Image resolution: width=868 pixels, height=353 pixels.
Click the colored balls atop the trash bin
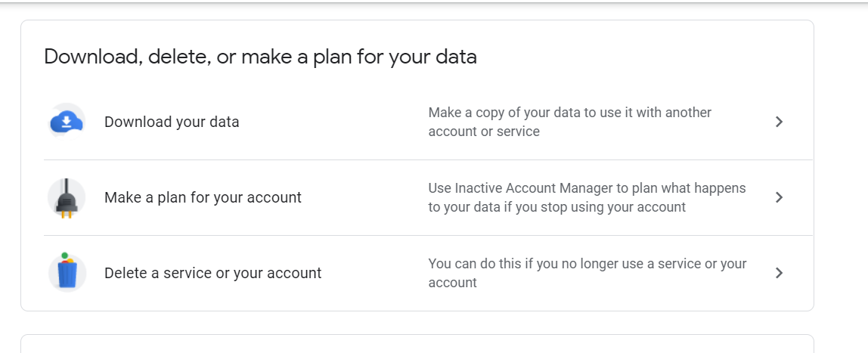[x=67, y=258]
